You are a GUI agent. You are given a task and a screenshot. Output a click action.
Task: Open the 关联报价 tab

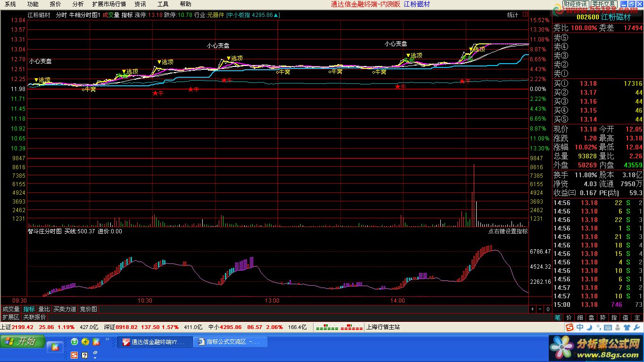coord(34,317)
